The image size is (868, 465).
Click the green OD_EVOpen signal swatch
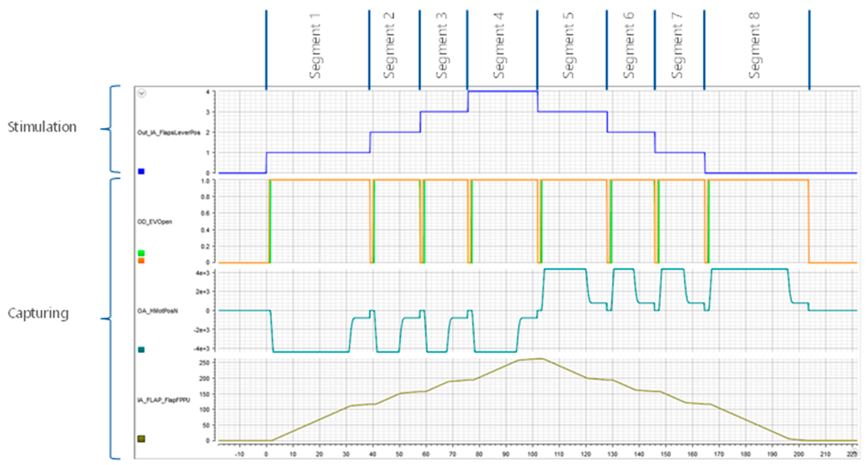(141, 253)
